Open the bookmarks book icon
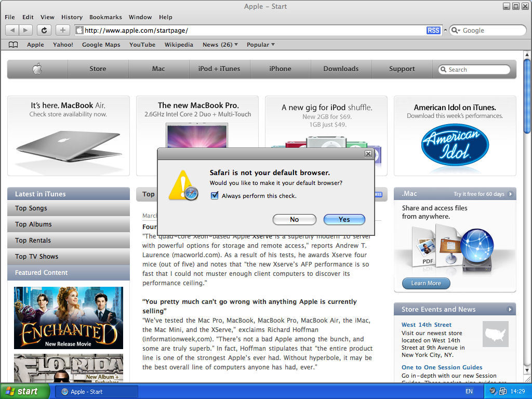The width and height of the screenshot is (532, 399). click(x=14, y=45)
